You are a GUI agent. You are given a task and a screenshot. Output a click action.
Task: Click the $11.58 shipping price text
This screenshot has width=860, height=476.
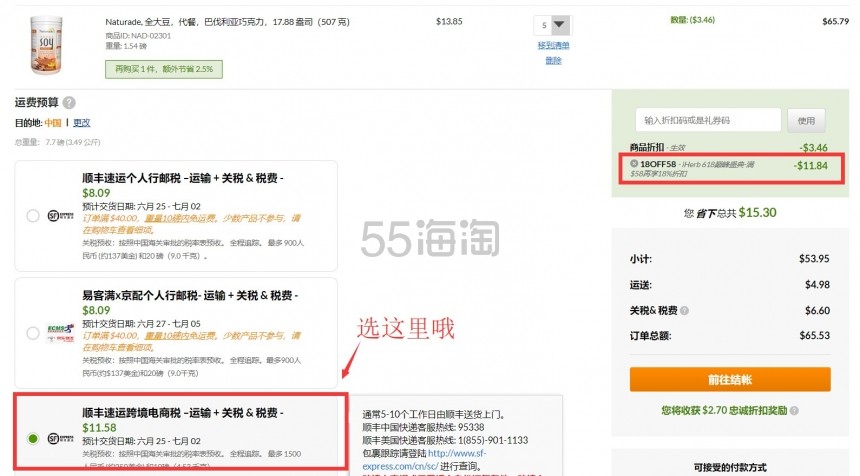pos(99,428)
